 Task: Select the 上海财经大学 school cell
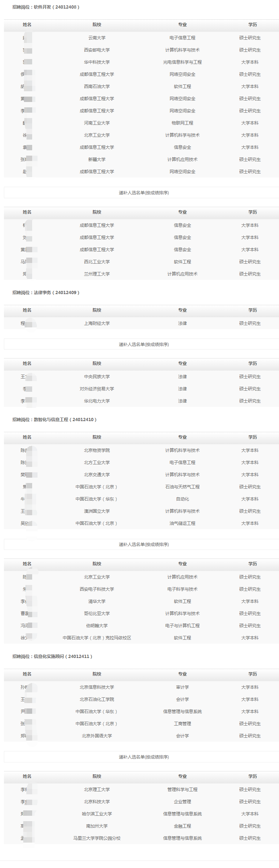[x=97, y=323]
